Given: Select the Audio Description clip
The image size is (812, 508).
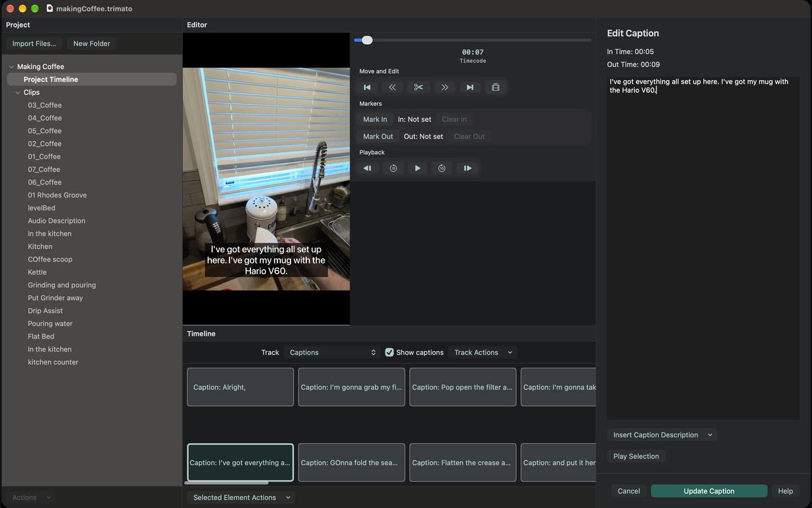Looking at the screenshot, I should [x=57, y=221].
